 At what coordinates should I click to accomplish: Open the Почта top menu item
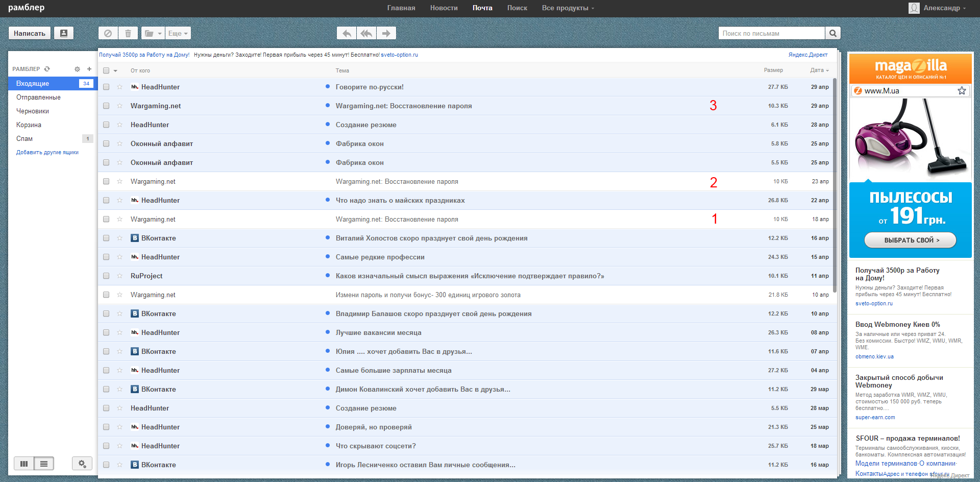[482, 8]
